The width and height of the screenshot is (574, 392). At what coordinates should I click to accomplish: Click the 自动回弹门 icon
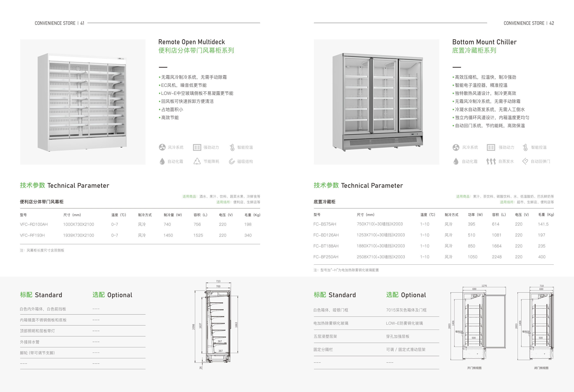point(525,162)
